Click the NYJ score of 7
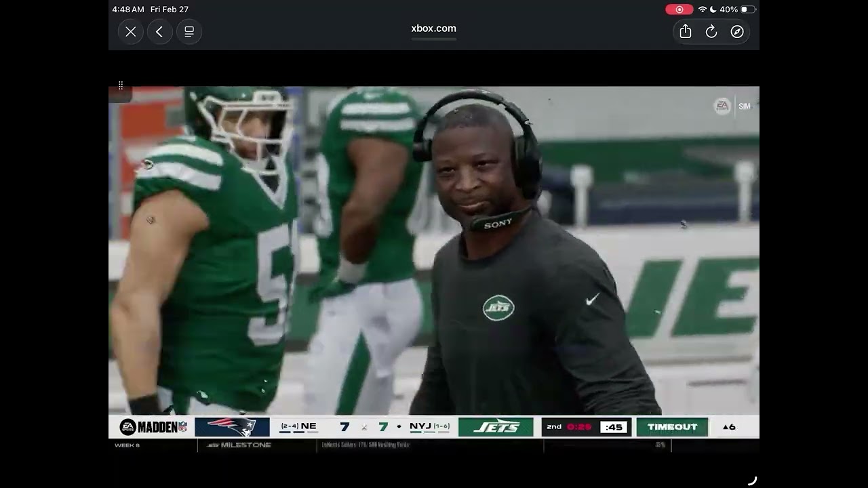 pyautogui.click(x=383, y=427)
